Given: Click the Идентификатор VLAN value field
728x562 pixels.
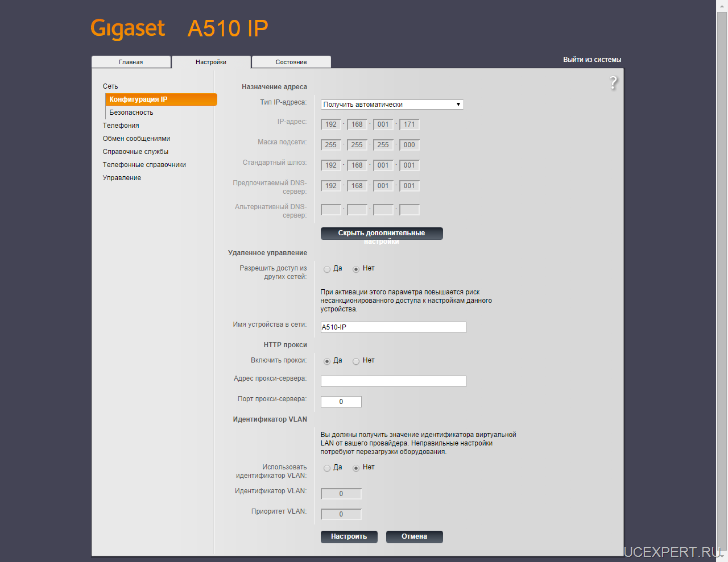Looking at the screenshot, I should coord(341,494).
